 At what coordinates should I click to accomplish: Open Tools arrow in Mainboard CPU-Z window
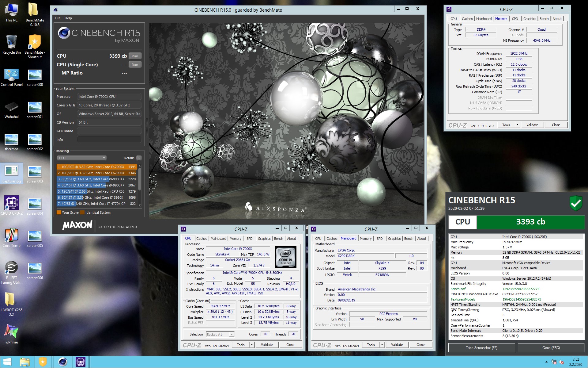click(x=382, y=345)
